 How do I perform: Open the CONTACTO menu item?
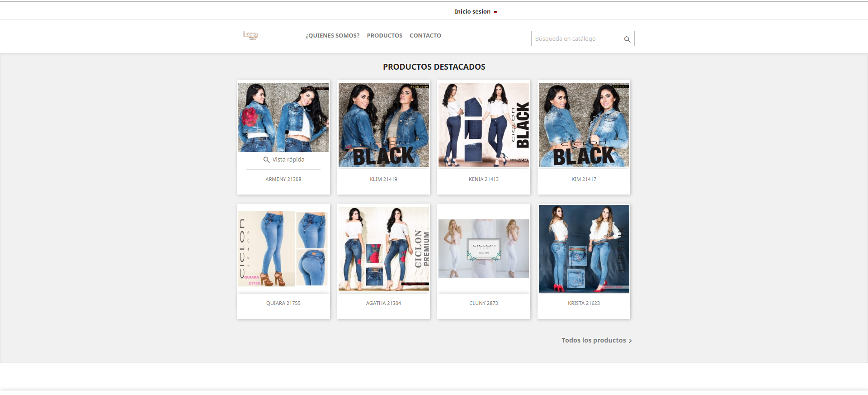click(425, 36)
